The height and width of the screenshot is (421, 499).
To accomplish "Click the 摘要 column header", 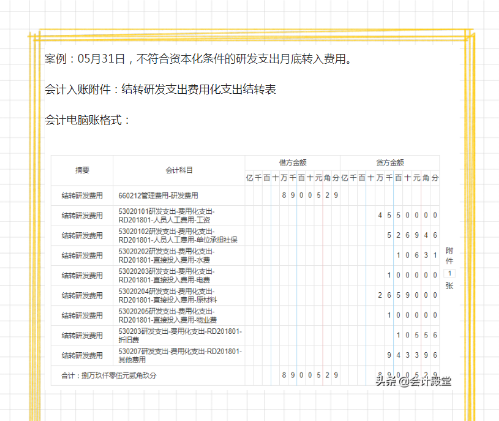I will [x=82, y=170].
